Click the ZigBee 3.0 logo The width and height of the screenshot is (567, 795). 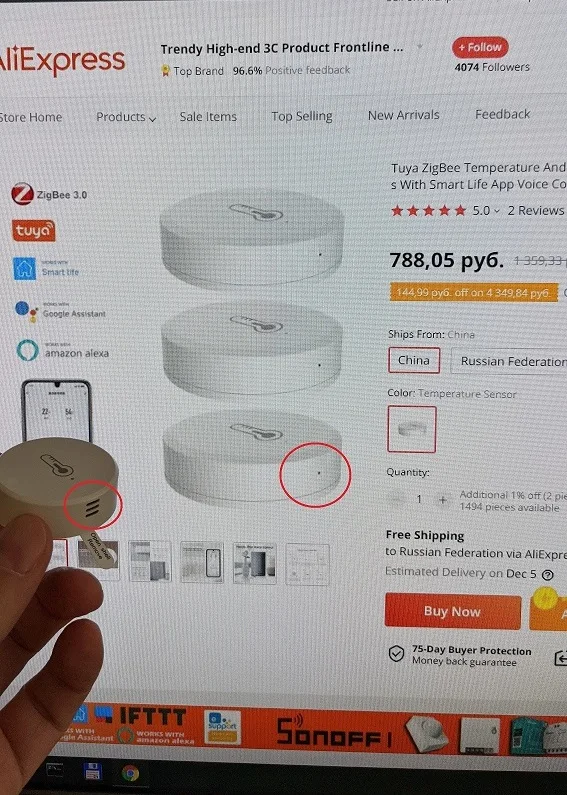49,194
